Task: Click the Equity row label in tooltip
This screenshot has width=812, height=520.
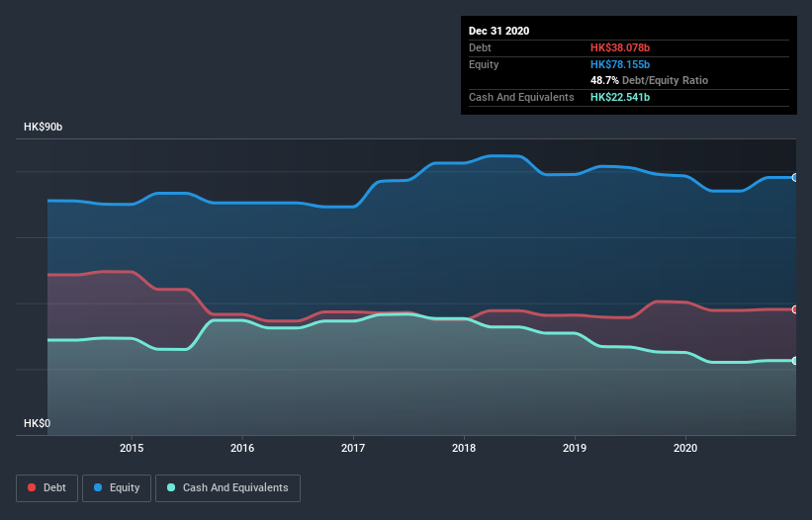Action: pyautogui.click(x=484, y=64)
